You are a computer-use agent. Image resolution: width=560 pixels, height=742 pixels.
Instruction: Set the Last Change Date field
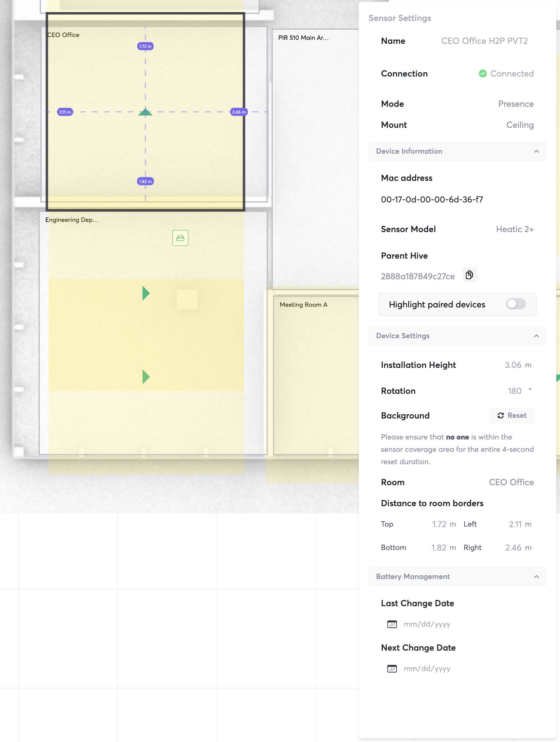pyautogui.click(x=427, y=624)
